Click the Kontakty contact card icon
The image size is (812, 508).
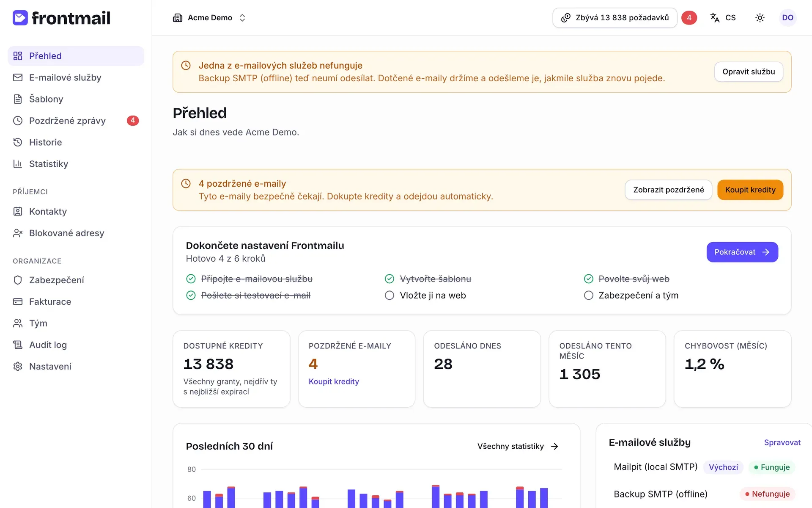point(18,211)
